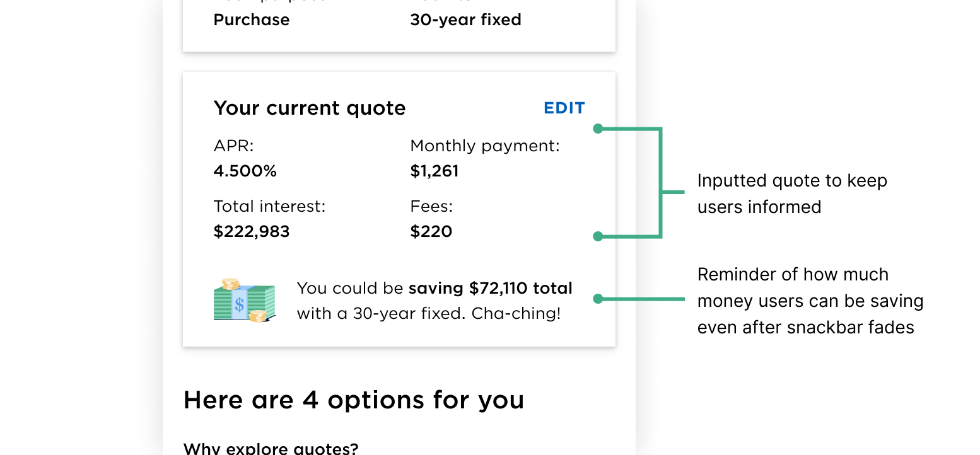Click the Total interest amount $222,983
Viewport: 980px width, 455px height.
coord(252,231)
